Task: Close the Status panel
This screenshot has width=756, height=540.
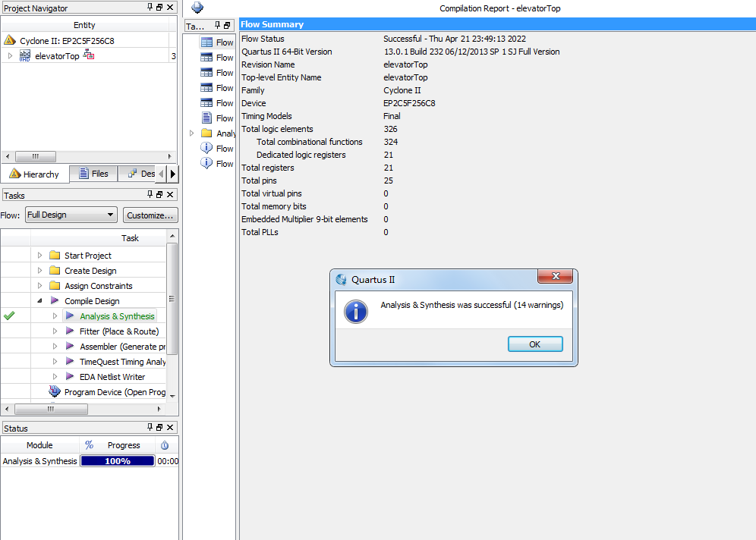Action: click(x=170, y=427)
